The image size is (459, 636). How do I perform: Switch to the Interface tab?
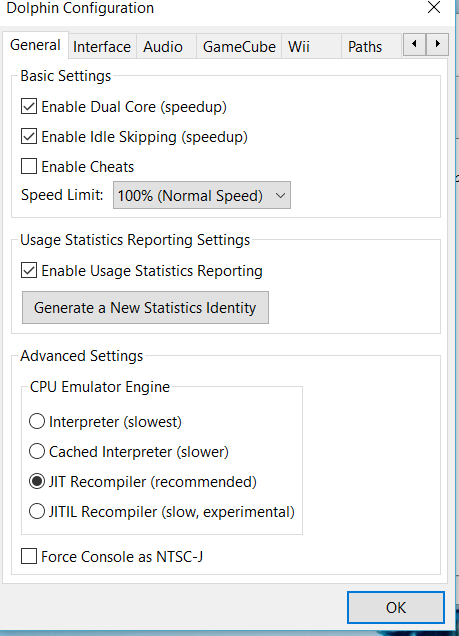pyautogui.click(x=102, y=47)
